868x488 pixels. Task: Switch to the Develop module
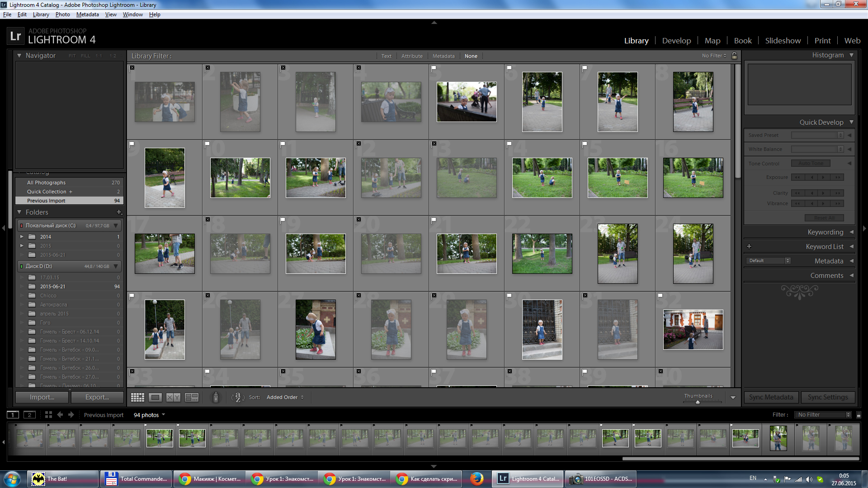676,41
